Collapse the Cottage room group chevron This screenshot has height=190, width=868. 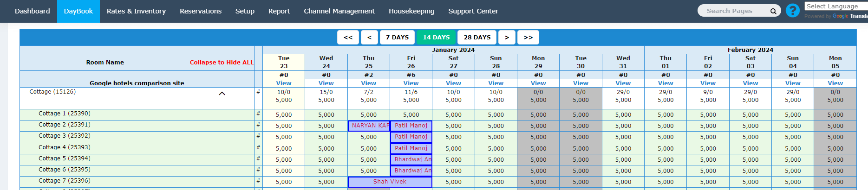point(222,94)
